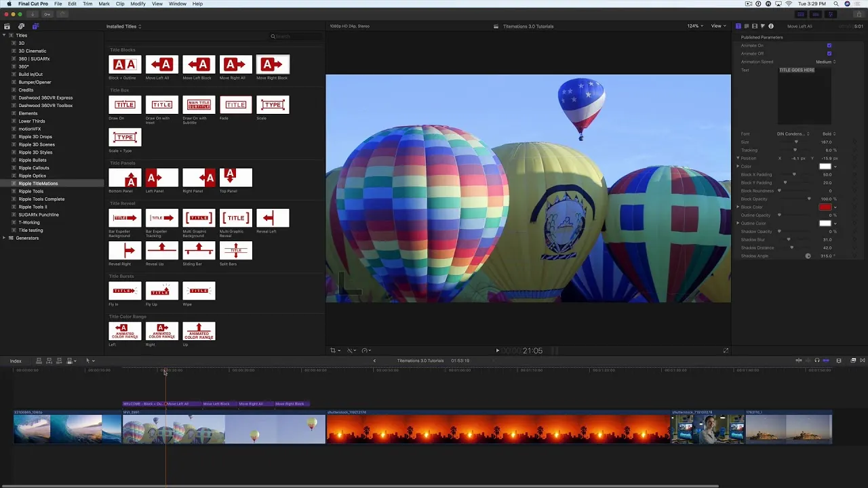
Task: Open the Titles and Generators sidebar icon
Action: (35, 26)
